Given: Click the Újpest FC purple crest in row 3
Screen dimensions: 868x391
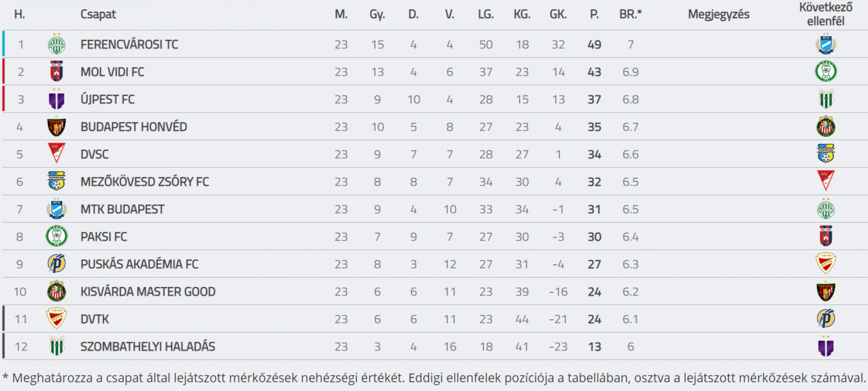Looking at the screenshot, I should click(56, 99).
